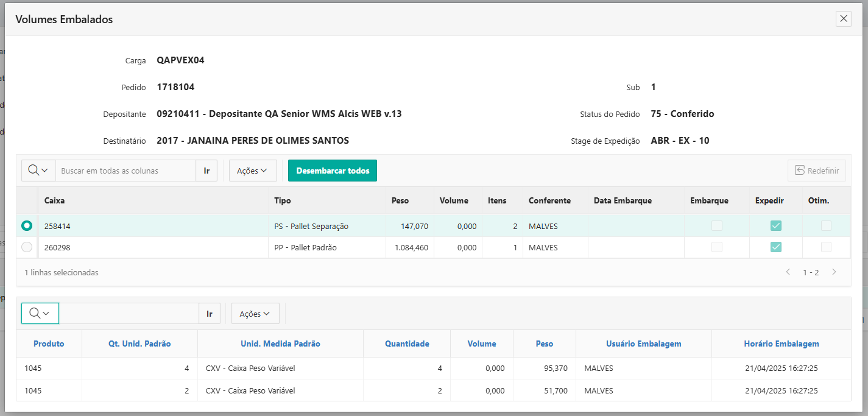
Task: Expand Ações menu in upper toolbar
Action: tap(252, 171)
